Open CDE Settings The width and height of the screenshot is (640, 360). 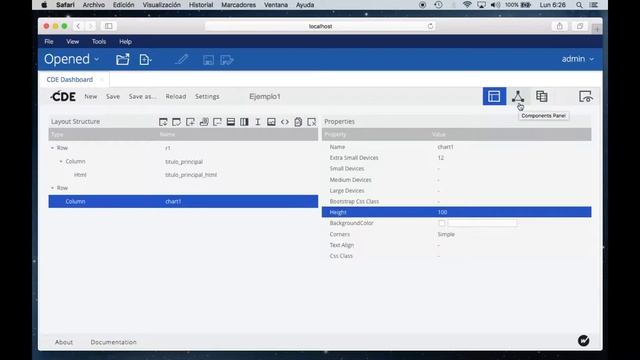pos(207,96)
